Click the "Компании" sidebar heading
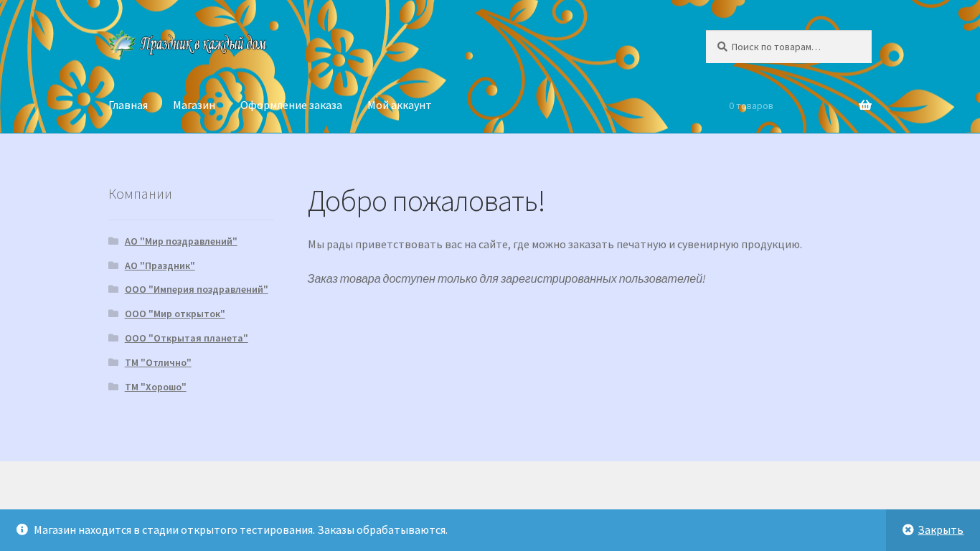980x551 pixels. pyautogui.click(x=140, y=194)
